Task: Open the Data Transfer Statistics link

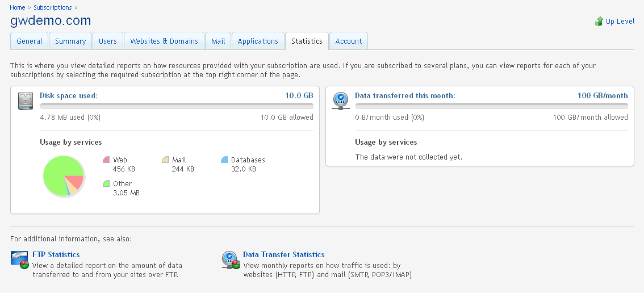Action: (283, 255)
